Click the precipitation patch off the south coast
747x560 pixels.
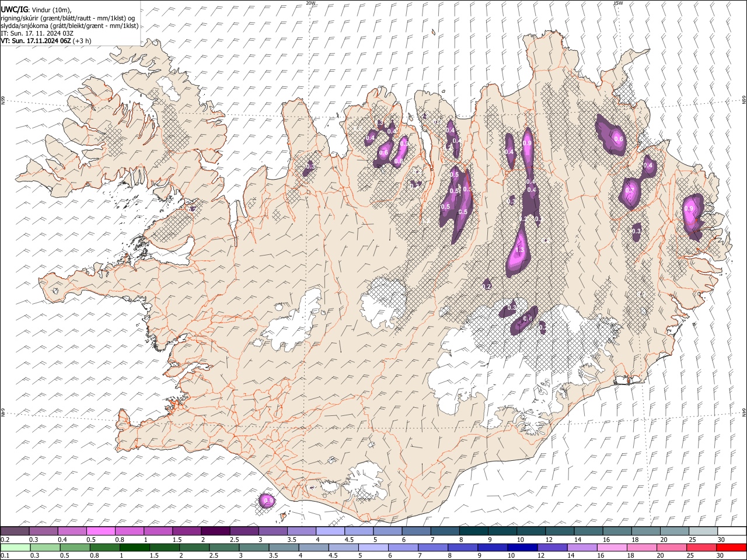click(x=267, y=500)
